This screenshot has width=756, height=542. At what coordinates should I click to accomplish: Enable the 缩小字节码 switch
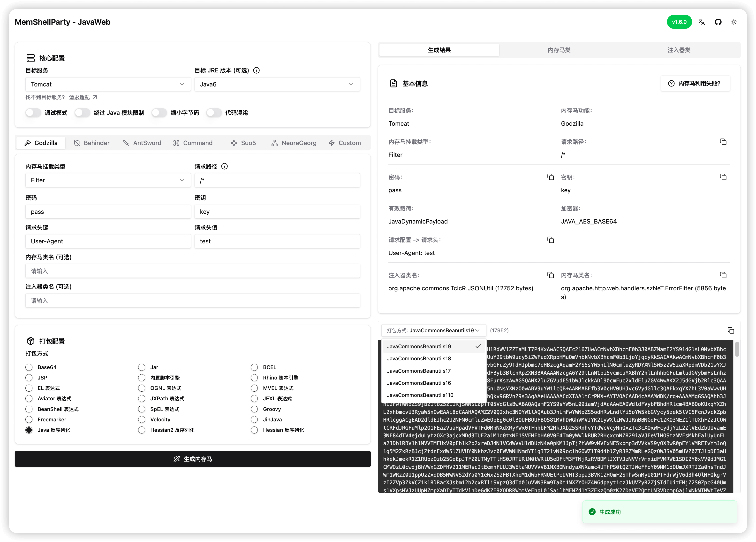[x=159, y=113]
